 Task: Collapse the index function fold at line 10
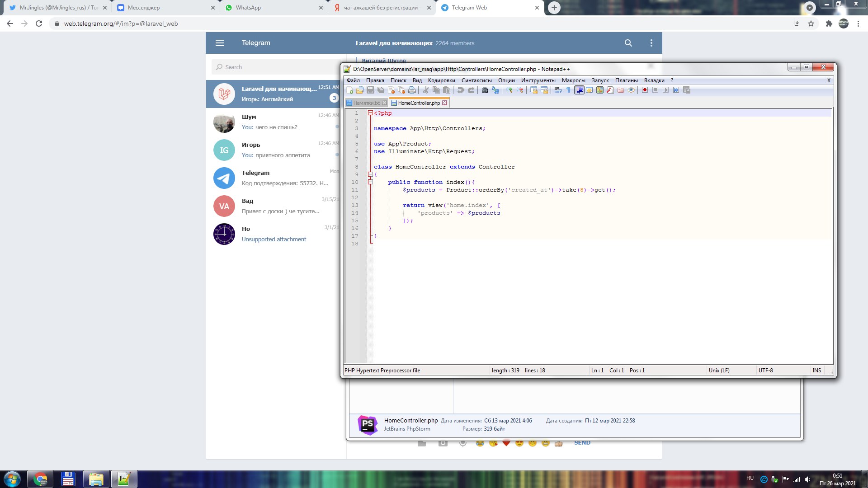(x=370, y=182)
